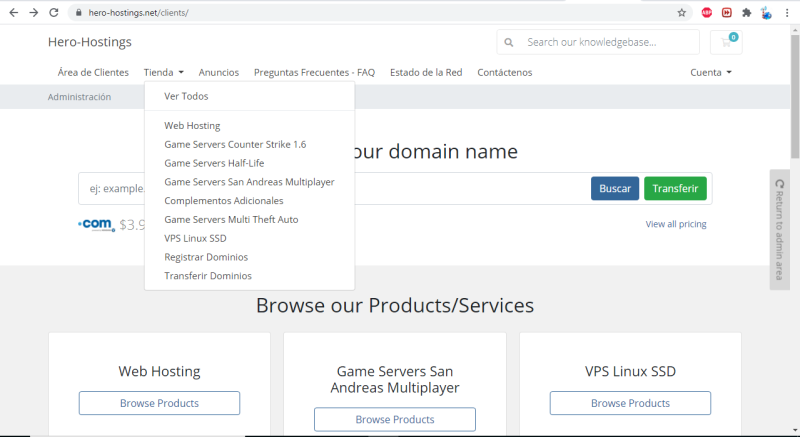The width and height of the screenshot is (800, 437).
Task: Click the address bar URL
Action: click(x=138, y=13)
